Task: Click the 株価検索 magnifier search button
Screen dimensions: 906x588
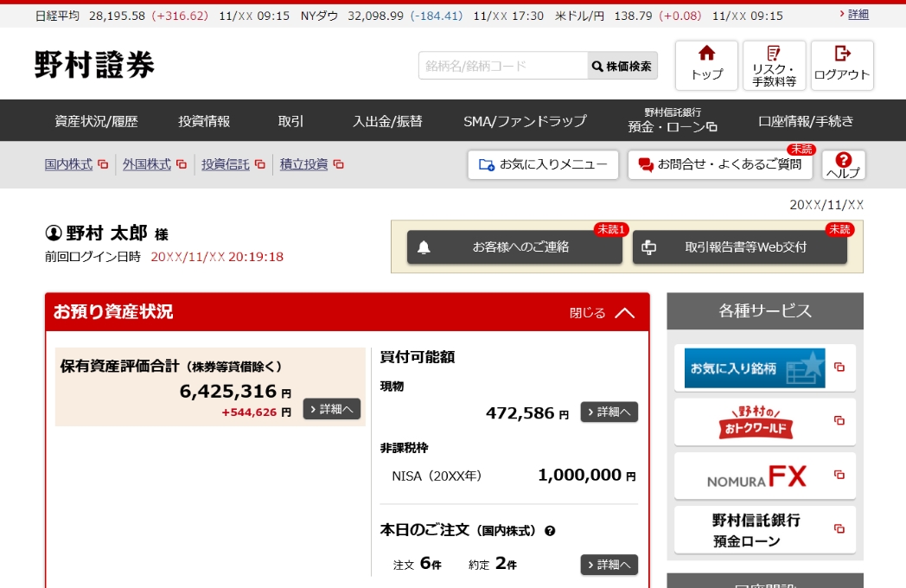Action: [622, 66]
